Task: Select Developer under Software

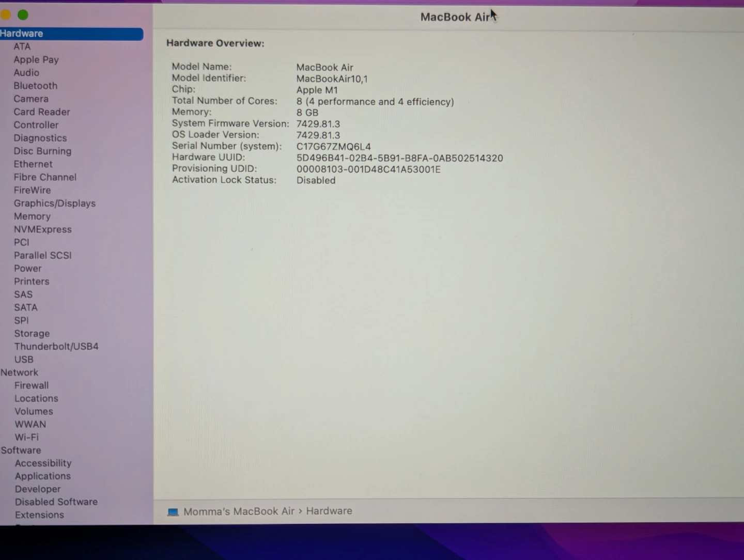Action: pyautogui.click(x=38, y=489)
